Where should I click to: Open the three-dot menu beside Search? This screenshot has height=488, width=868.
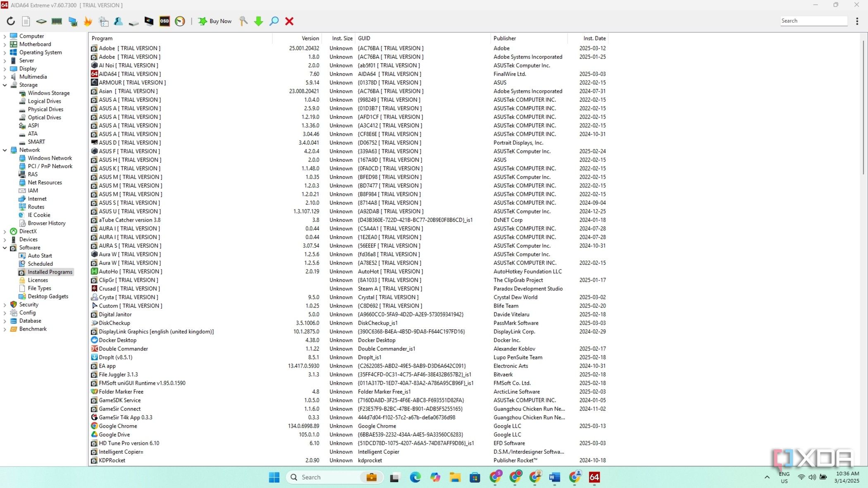click(x=857, y=21)
